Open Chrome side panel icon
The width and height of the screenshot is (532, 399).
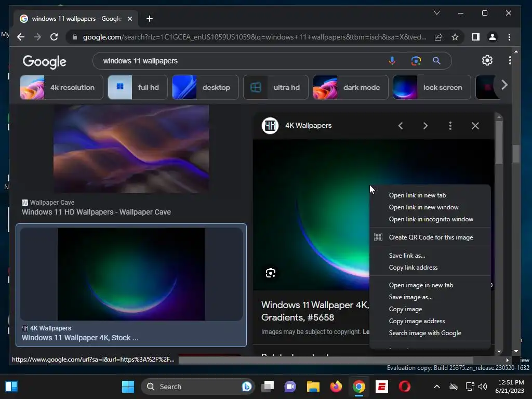coord(476,37)
